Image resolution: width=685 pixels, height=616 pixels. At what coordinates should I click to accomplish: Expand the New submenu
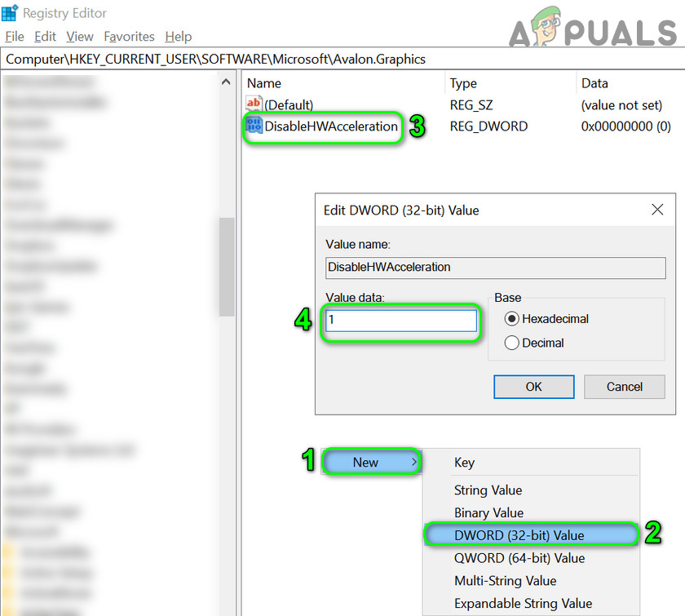coord(372,462)
